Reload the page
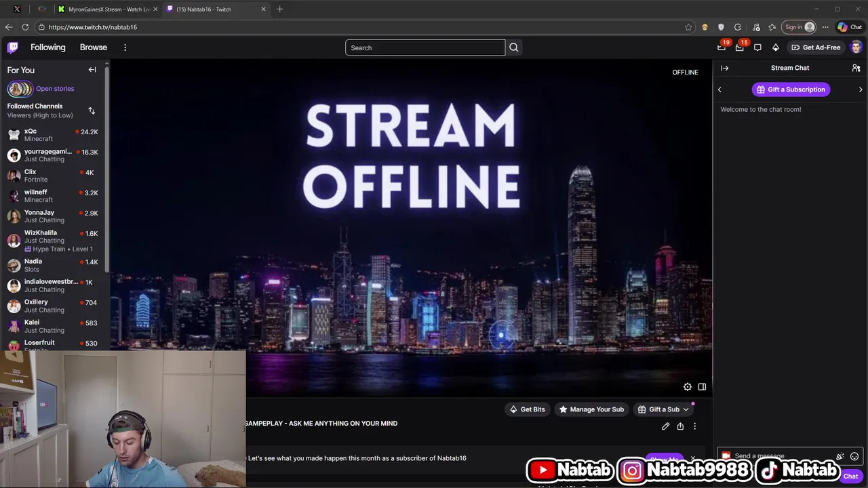 [x=25, y=27]
